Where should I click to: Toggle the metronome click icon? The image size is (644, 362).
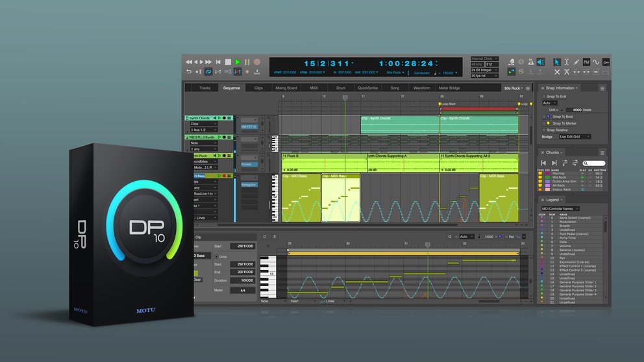(x=531, y=62)
